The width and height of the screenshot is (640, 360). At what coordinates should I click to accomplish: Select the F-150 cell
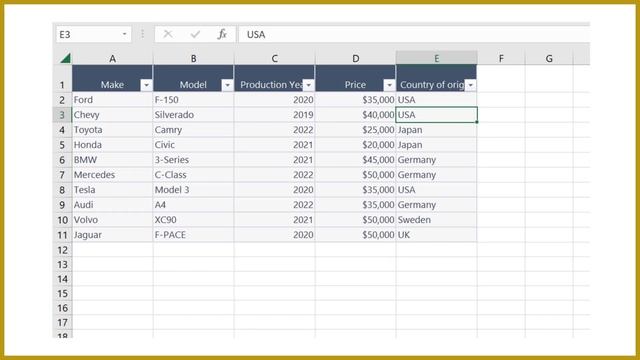pyautogui.click(x=193, y=100)
